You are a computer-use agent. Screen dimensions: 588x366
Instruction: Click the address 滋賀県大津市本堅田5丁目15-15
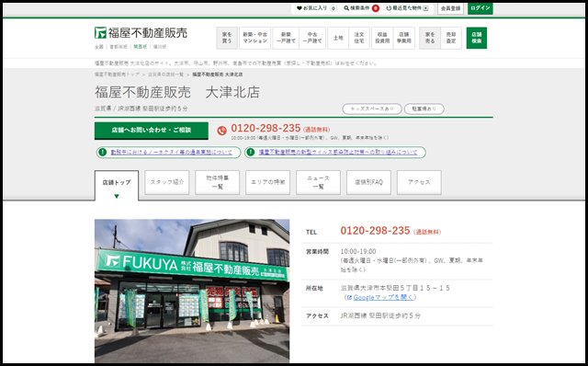click(395, 288)
